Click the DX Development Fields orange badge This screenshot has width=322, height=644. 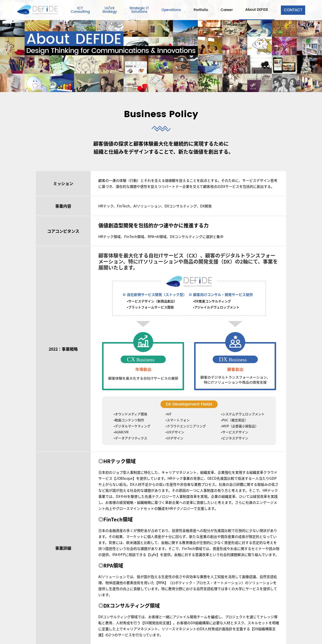click(189, 404)
